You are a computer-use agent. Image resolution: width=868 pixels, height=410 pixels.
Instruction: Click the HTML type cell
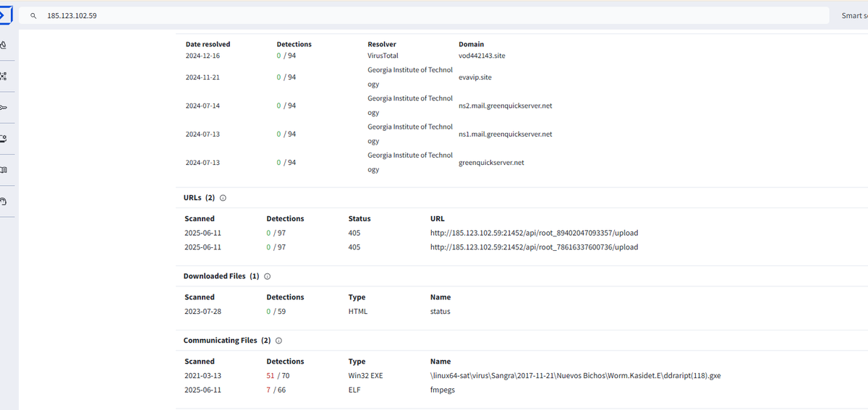point(358,312)
